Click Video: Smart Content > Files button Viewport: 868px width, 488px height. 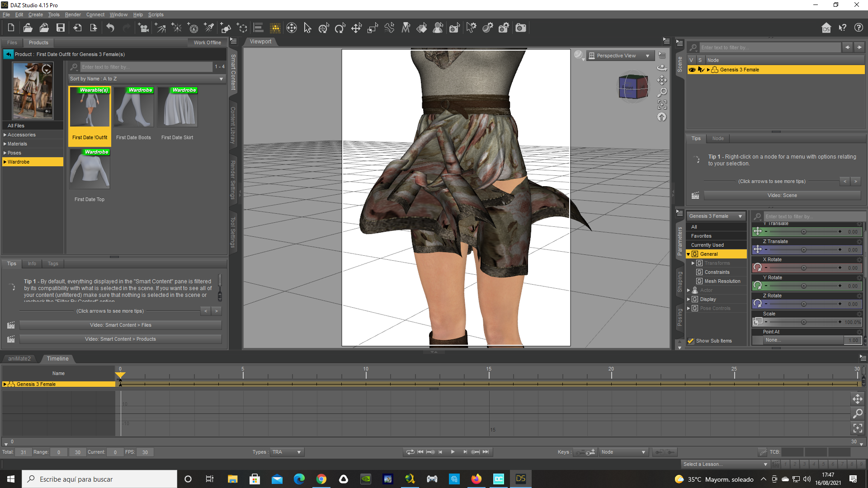[x=120, y=325]
